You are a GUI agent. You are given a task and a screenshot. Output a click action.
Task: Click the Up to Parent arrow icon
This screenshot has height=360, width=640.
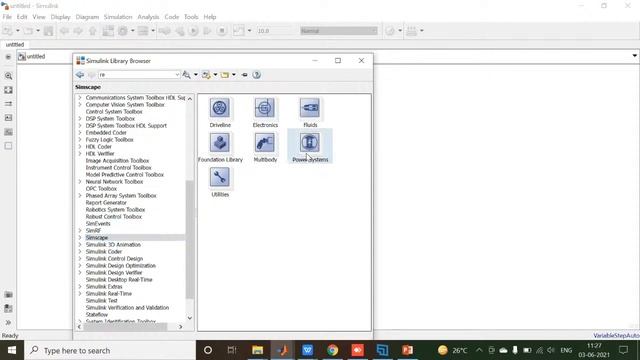(x=93, y=31)
